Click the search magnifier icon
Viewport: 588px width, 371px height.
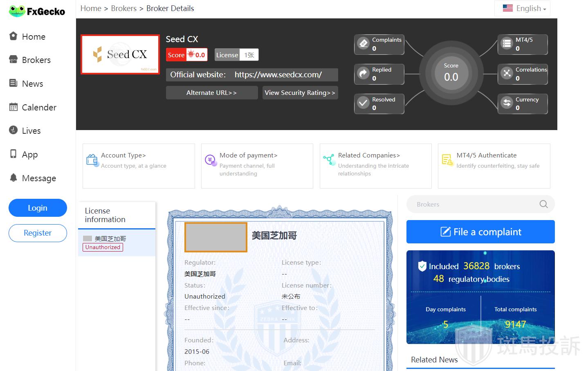543,204
